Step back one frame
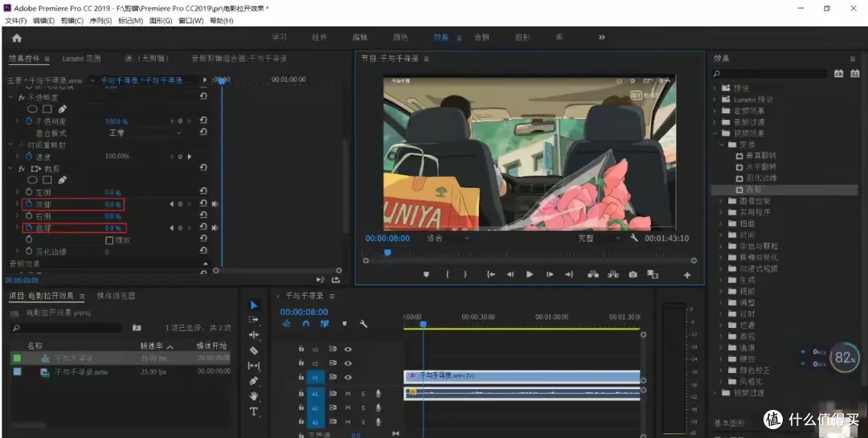Viewport: 868px width, 438px height. 510,274
